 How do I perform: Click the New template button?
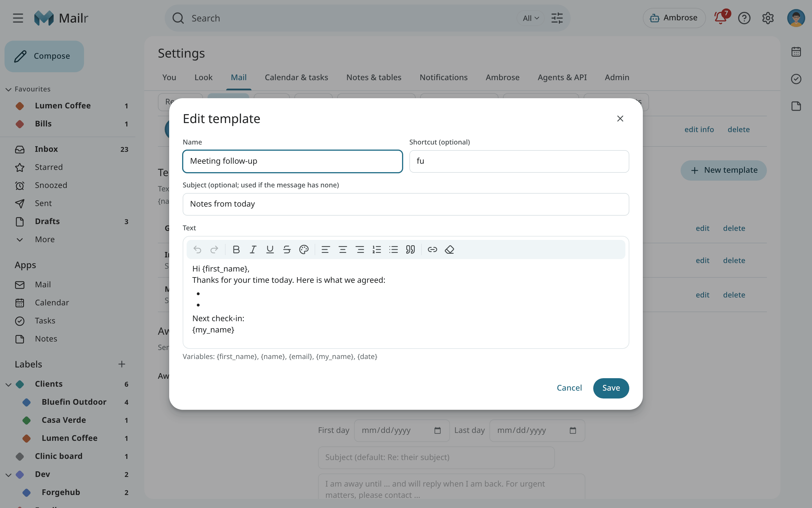pyautogui.click(x=723, y=170)
